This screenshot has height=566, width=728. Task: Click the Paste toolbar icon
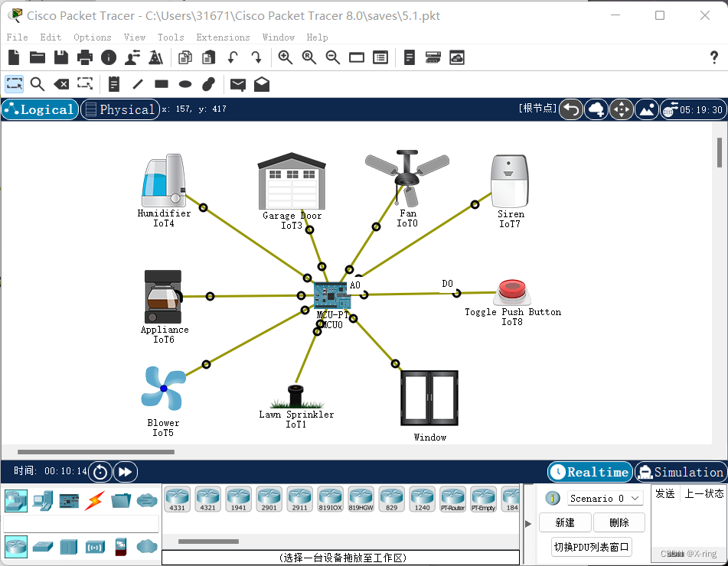pos(209,57)
